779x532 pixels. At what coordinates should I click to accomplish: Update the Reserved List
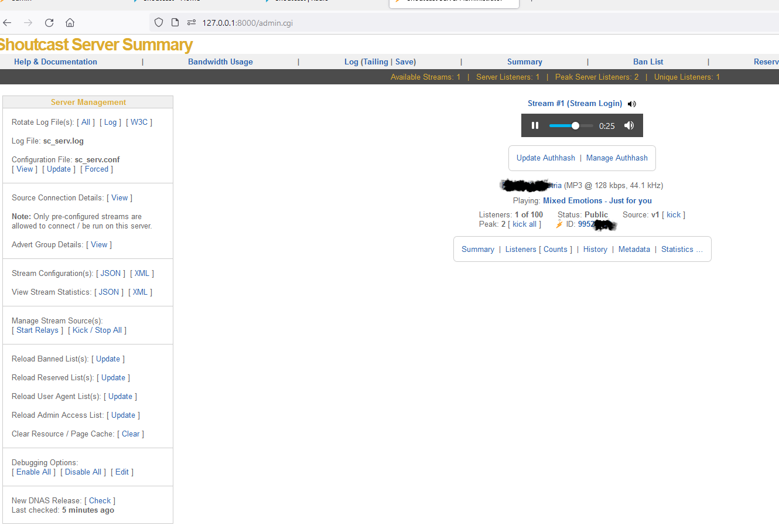[x=113, y=377]
